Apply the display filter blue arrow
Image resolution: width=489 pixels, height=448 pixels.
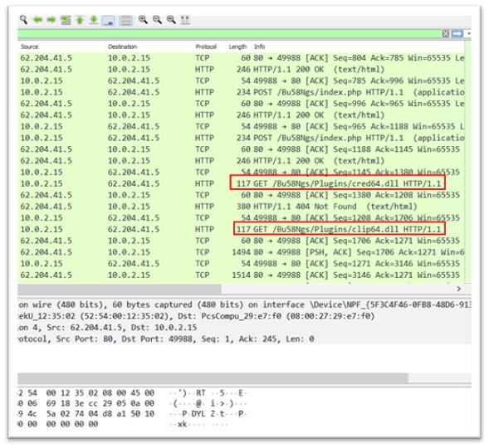click(457, 33)
